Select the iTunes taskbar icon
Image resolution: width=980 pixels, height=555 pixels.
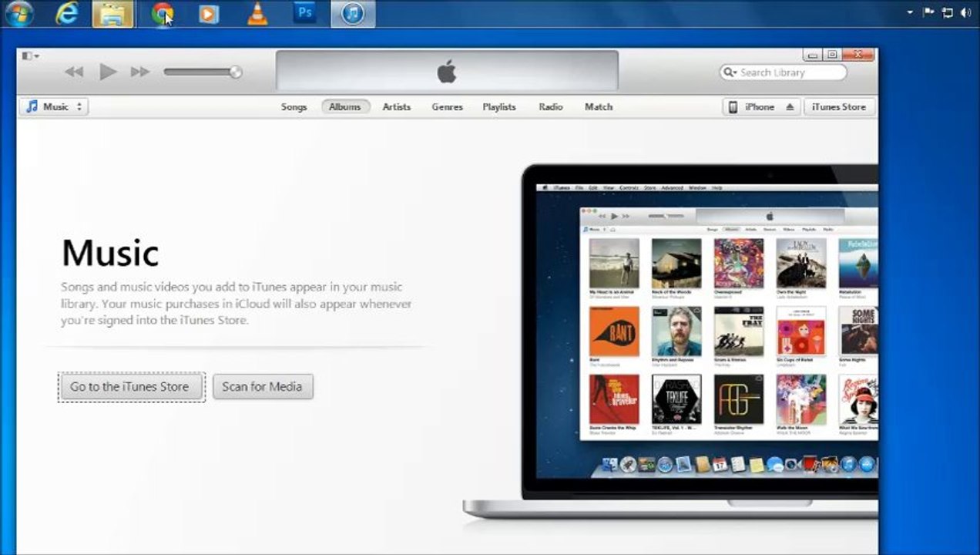353,13
